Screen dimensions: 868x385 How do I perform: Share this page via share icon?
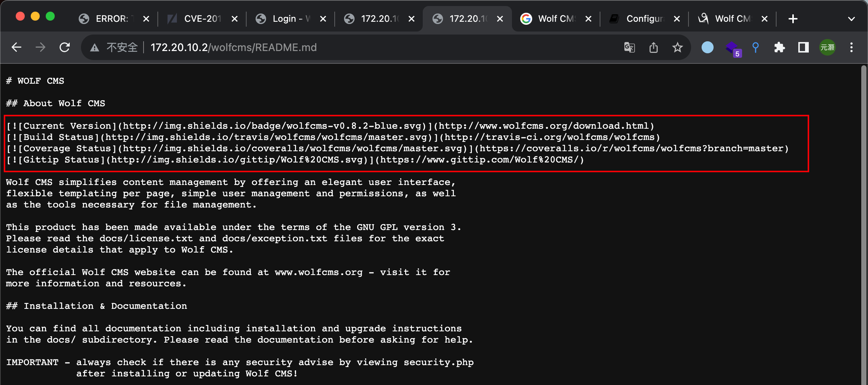tap(654, 47)
